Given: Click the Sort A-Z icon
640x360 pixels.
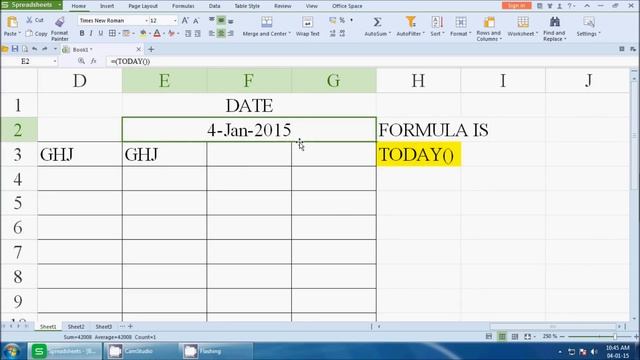Looking at the screenshot, I should (436, 22).
